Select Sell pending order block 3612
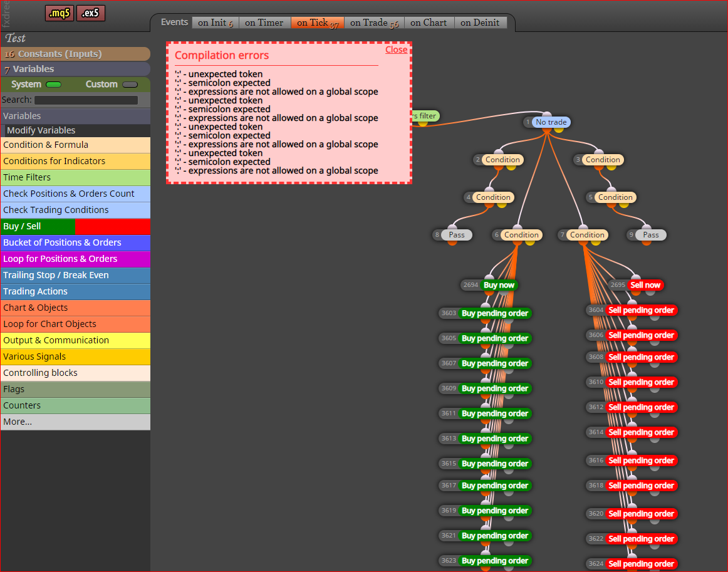728x572 pixels. coord(641,407)
